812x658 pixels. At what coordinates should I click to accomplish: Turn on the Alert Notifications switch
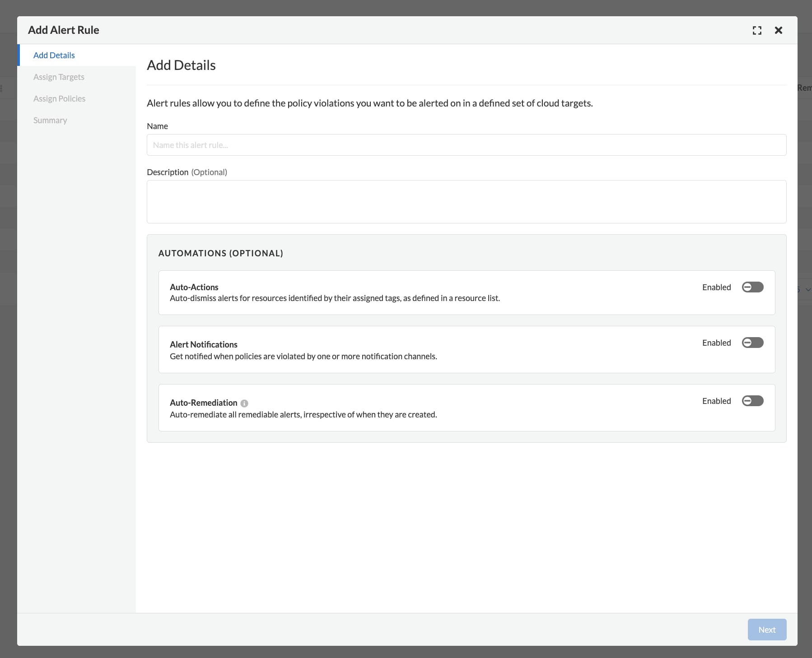tap(753, 343)
